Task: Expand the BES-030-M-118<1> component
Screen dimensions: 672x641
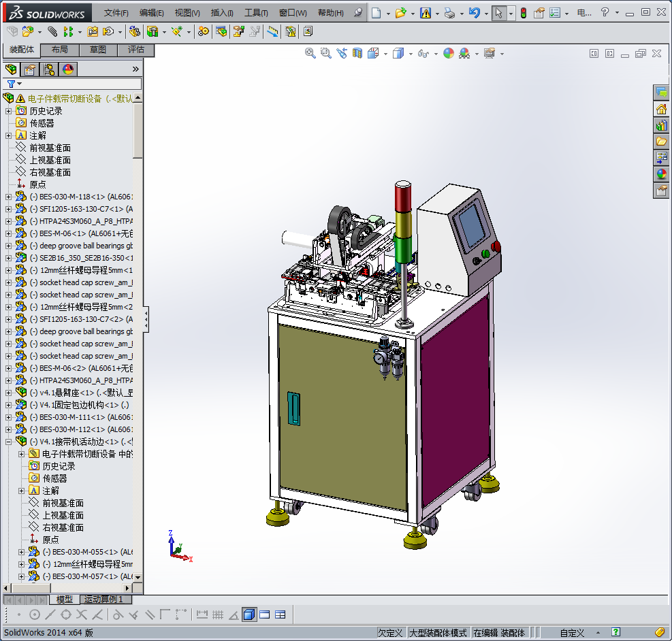Action: (x=8, y=197)
